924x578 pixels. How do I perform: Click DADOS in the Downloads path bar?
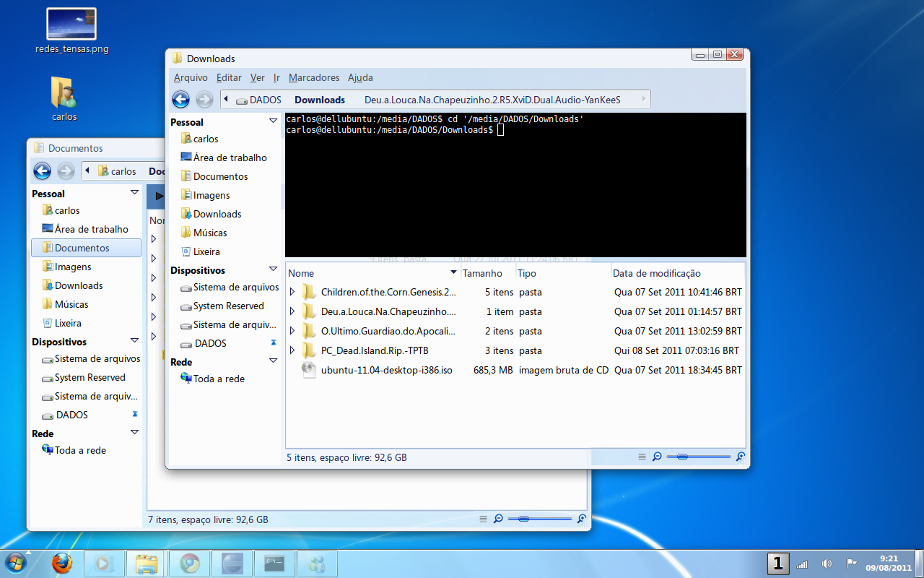pos(258,100)
